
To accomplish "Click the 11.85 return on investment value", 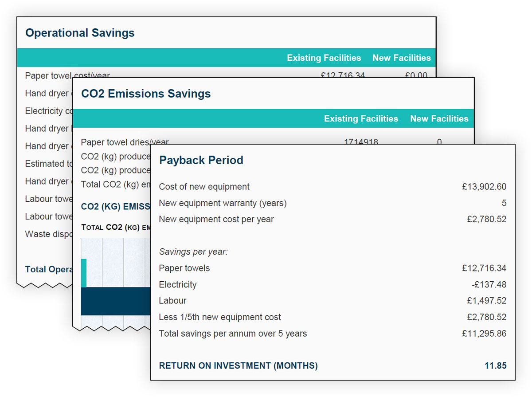I will 496,366.
